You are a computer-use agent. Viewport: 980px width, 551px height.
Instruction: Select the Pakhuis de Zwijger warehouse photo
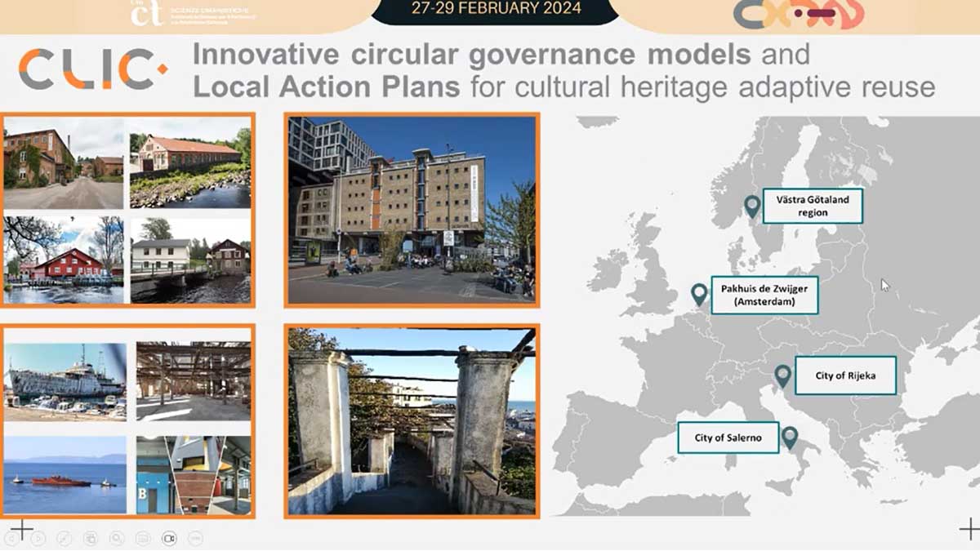(x=412, y=210)
